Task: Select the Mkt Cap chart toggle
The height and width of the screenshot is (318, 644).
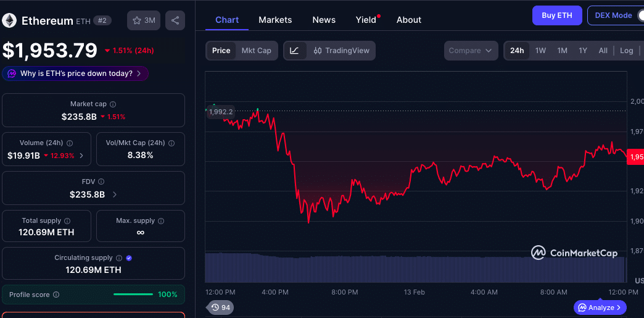Action: [256, 51]
